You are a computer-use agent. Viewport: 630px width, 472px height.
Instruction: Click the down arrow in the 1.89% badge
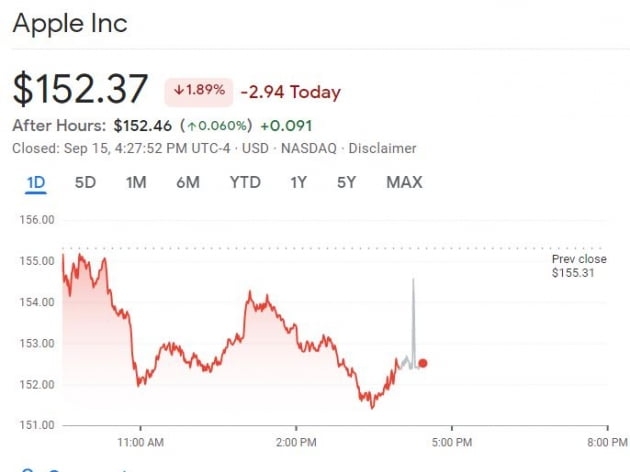[180, 92]
